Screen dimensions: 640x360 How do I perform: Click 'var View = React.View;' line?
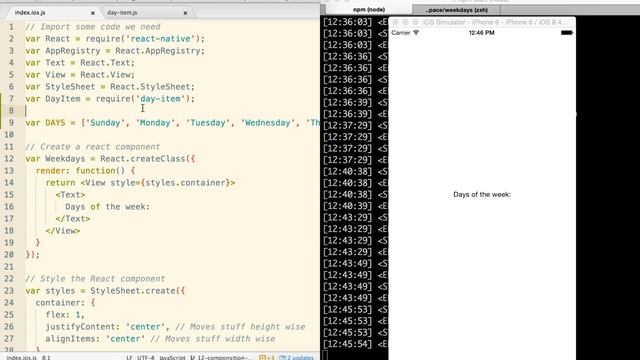[80, 75]
